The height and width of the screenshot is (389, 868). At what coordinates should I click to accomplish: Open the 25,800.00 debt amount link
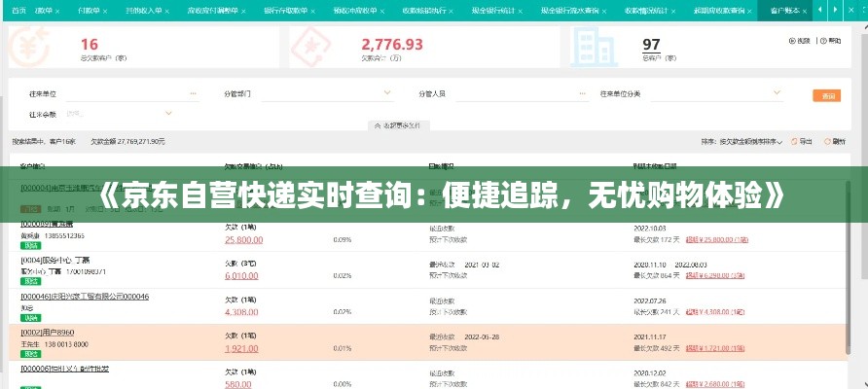[x=243, y=239]
